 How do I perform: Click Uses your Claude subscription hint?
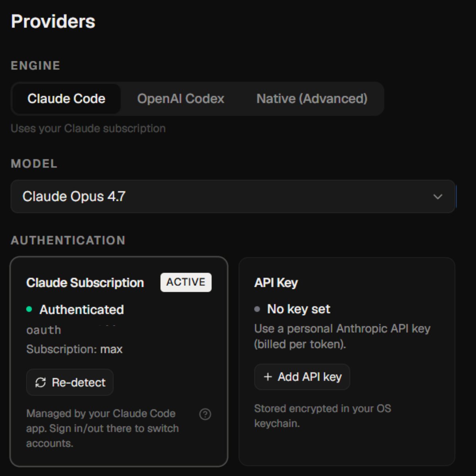click(x=88, y=129)
